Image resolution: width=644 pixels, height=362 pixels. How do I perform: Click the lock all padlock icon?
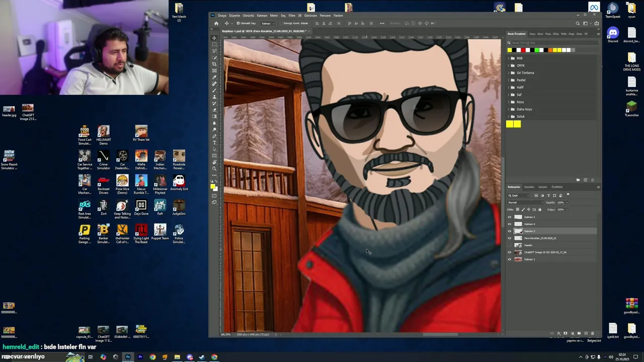540,210
